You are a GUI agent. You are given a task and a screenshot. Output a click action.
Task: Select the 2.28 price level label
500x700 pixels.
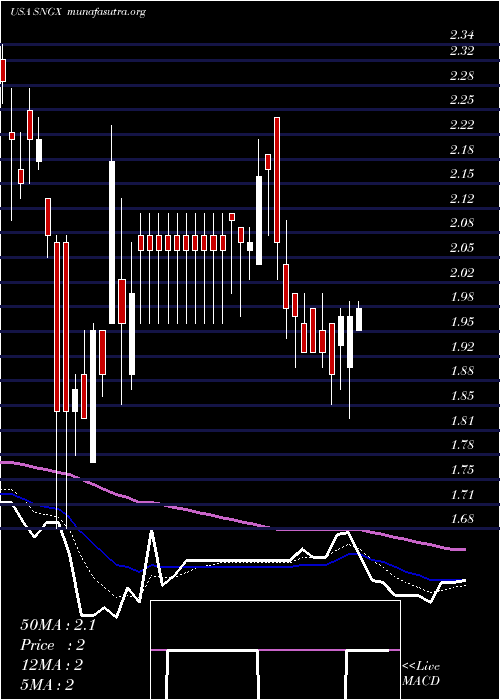[x=462, y=75]
